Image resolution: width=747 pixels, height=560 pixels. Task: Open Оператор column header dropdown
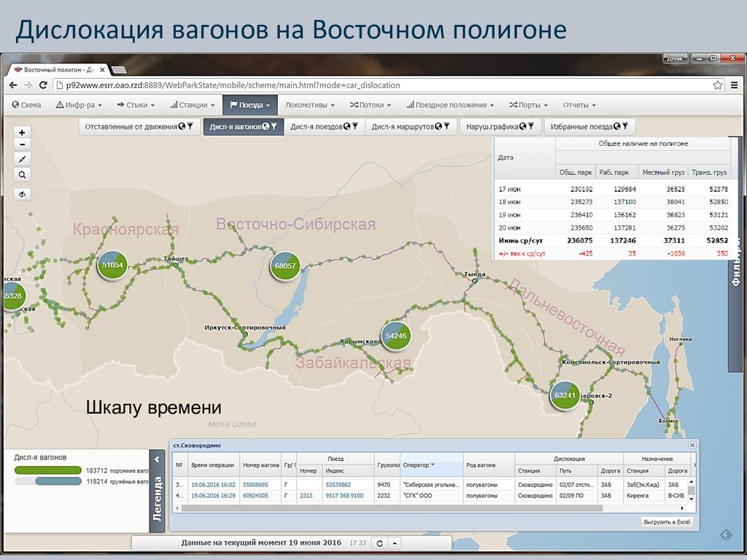click(433, 464)
